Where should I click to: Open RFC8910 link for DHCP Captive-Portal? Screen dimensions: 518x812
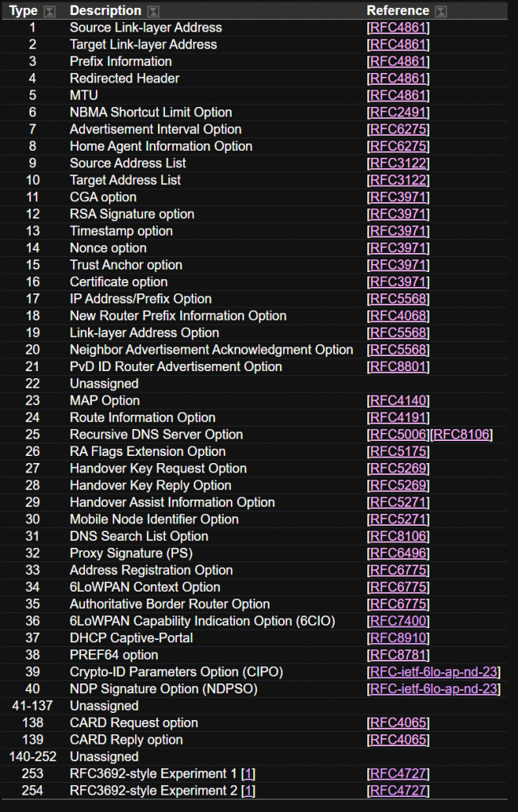[398, 638]
